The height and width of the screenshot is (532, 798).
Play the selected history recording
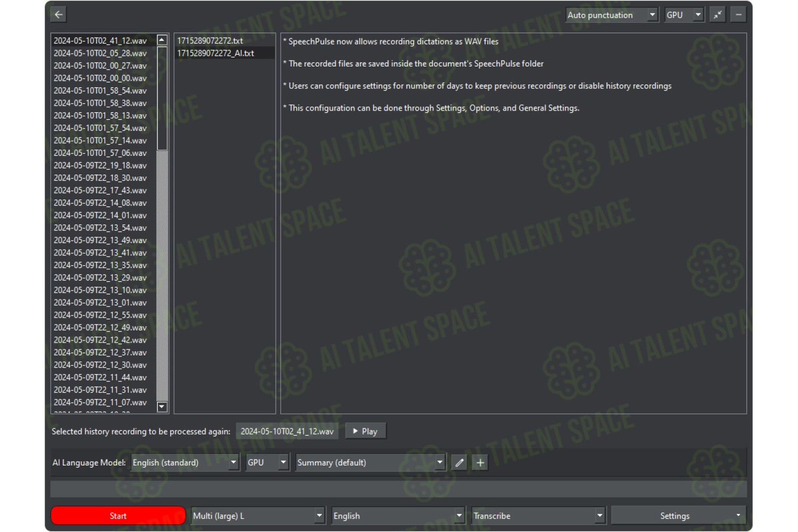tap(365, 431)
